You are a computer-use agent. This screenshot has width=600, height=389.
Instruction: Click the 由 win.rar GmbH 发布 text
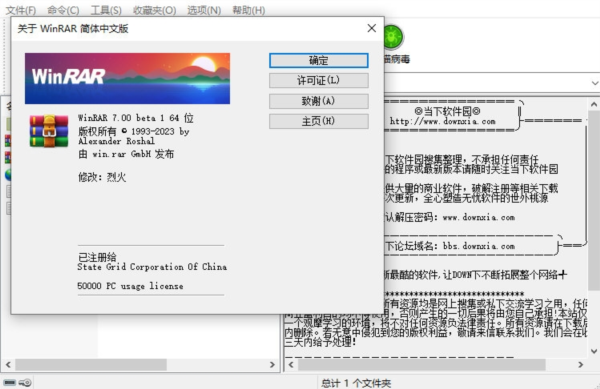pos(126,154)
